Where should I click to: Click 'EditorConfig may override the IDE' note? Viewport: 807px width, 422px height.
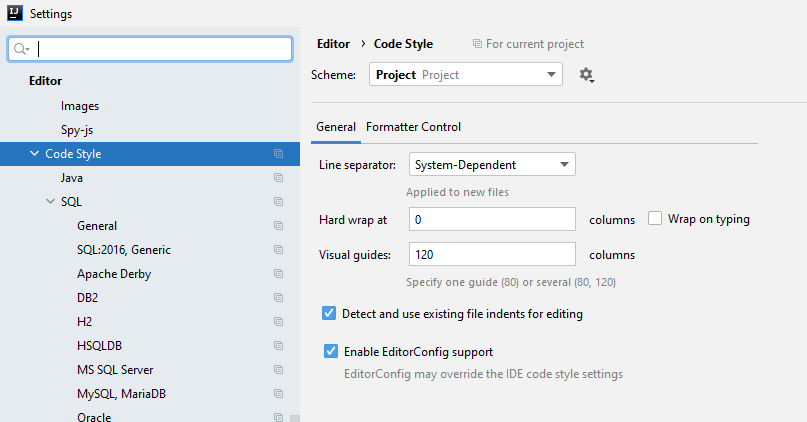[x=483, y=374]
